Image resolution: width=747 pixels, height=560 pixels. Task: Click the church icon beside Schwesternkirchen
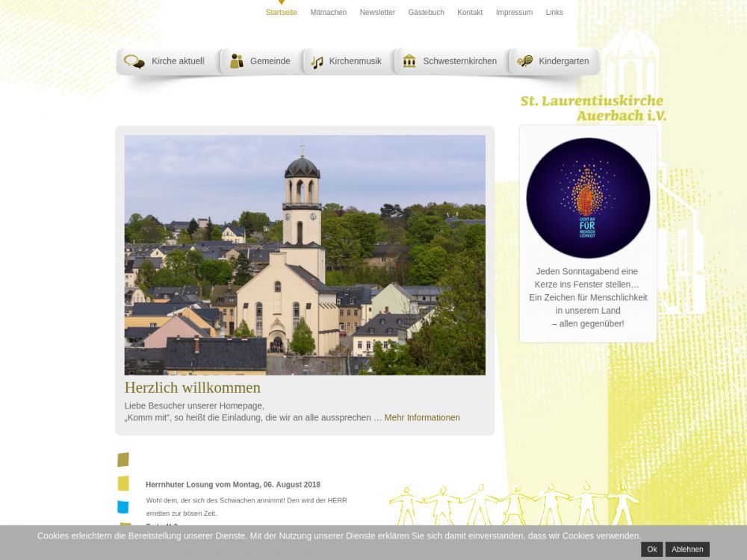pos(409,61)
